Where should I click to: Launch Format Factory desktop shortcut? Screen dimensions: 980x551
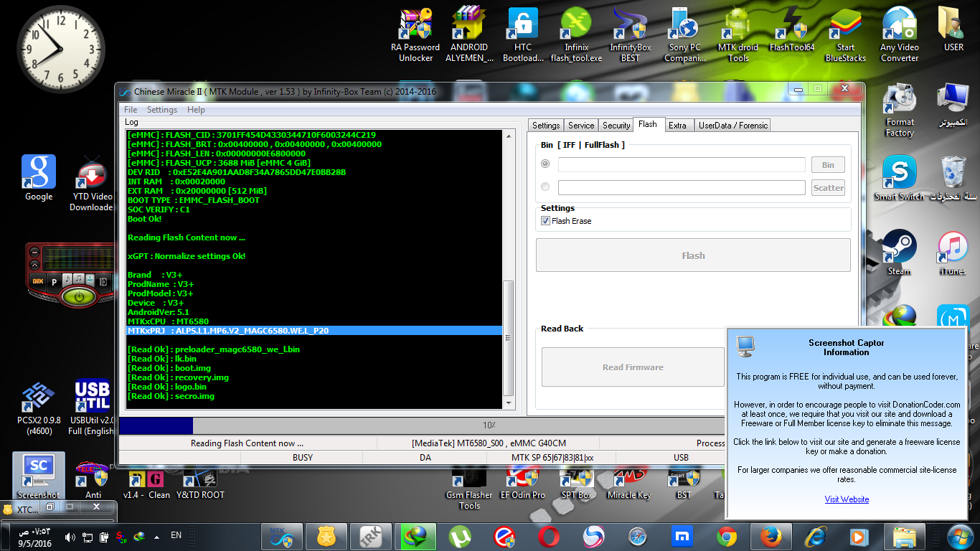click(x=900, y=110)
